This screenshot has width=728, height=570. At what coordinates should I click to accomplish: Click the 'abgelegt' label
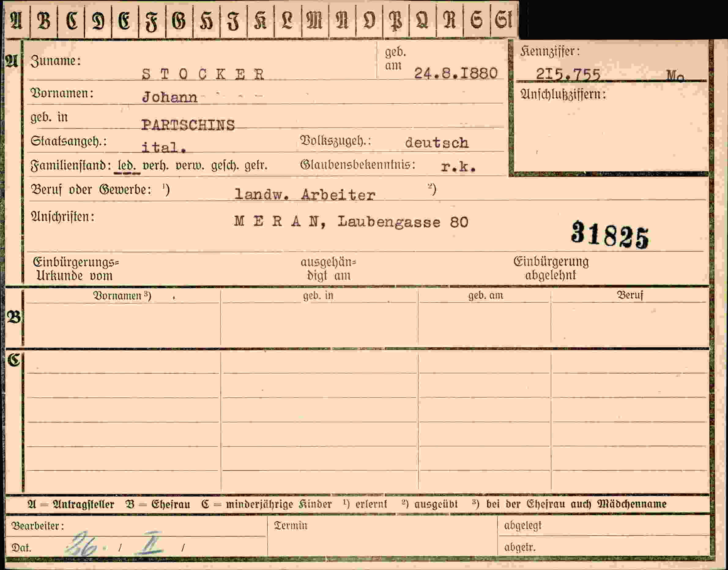pos(522,526)
